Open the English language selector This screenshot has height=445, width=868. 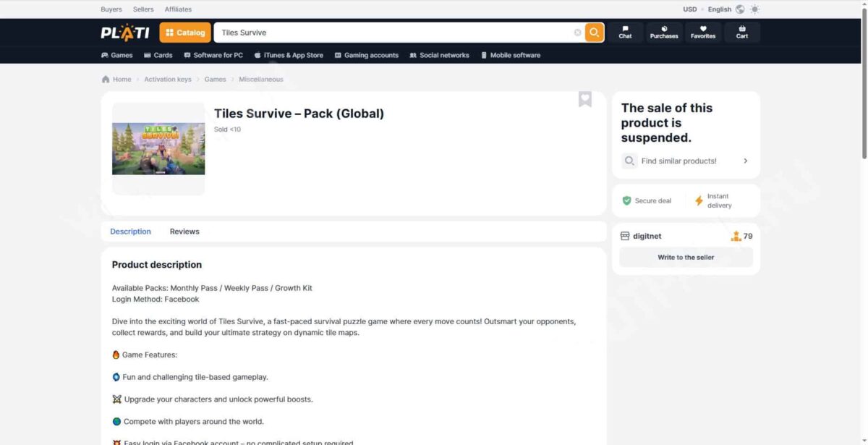pyautogui.click(x=720, y=9)
